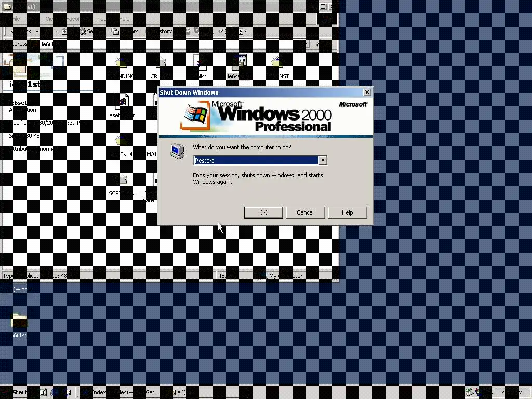Click the Go button next to the Address bar
The height and width of the screenshot is (399, 532).
pos(324,44)
